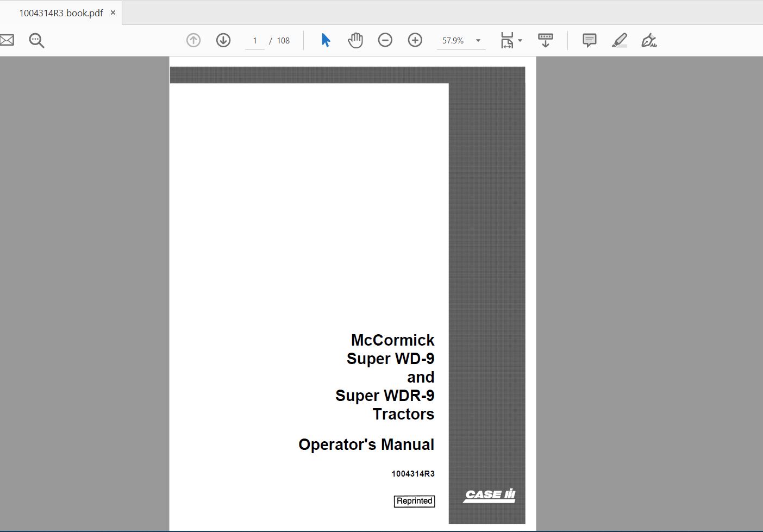Screen dimensions: 763x532
Task: Click the Super WDR-9 heading text
Action: click(385, 396)
